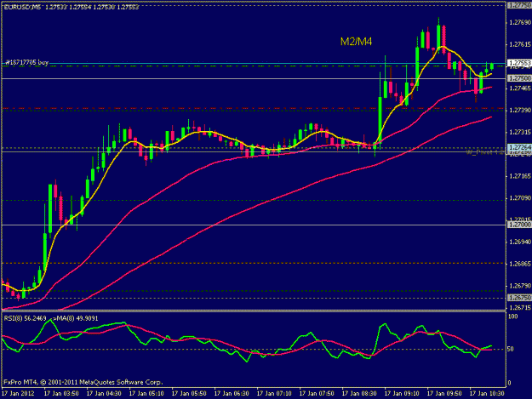
Task: Select the orange dashed line at 1.26865
Action: tap(254, 263)
